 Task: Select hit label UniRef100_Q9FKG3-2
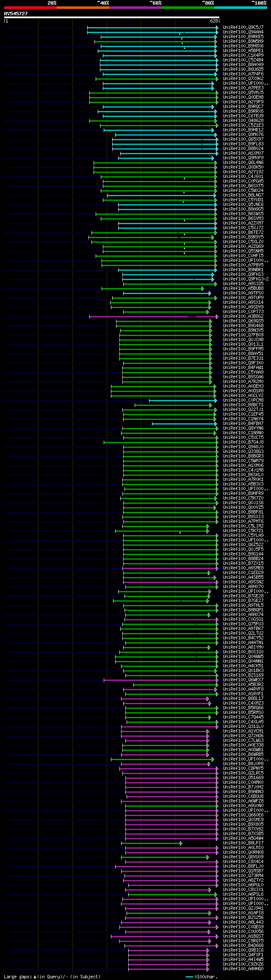(x=246, y=279)
